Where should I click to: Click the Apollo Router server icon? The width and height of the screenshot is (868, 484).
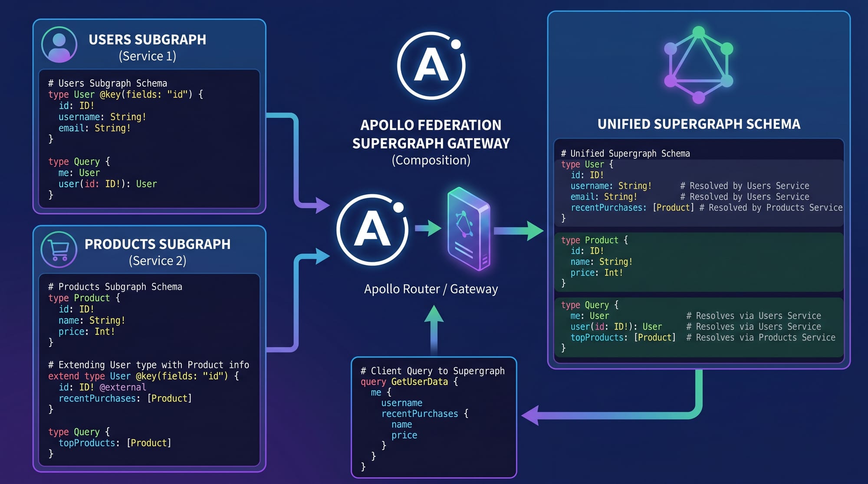pos(469,229)
